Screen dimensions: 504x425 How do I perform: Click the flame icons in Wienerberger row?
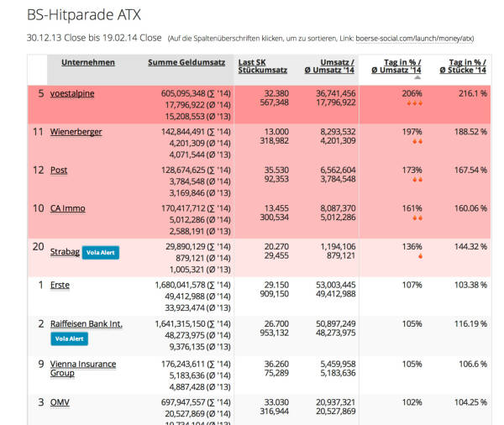(412, 142)
